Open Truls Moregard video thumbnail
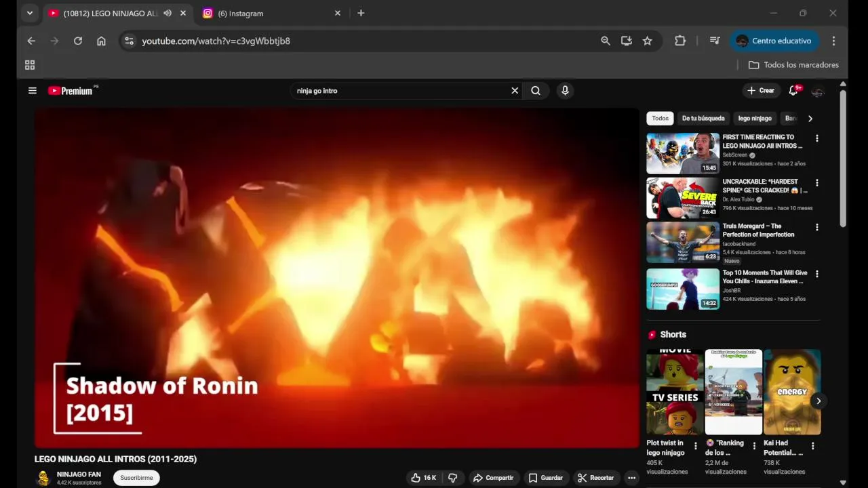Image resolution: width=868 pixels, height=488 pixels. [x=683, y=243]
